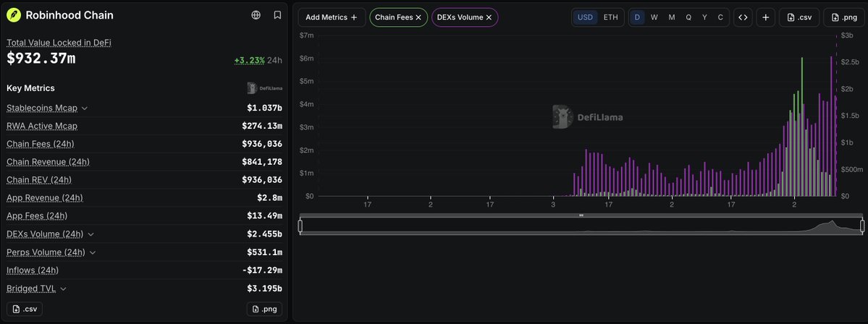The width and height of the screenshot is (868, 324).
Task: Save key metrics with the bottom .png button
Action: pos(265,309)
